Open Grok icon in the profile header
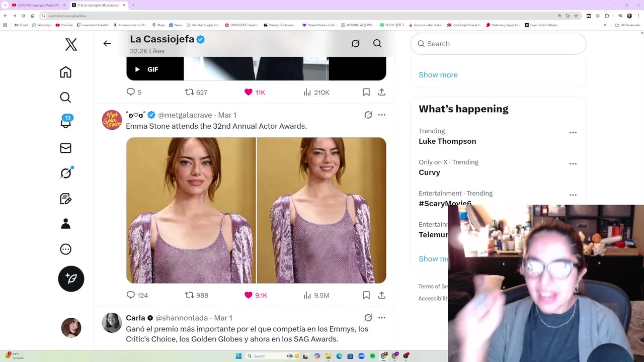Screen dimensions: 644x362 [356, 44]
